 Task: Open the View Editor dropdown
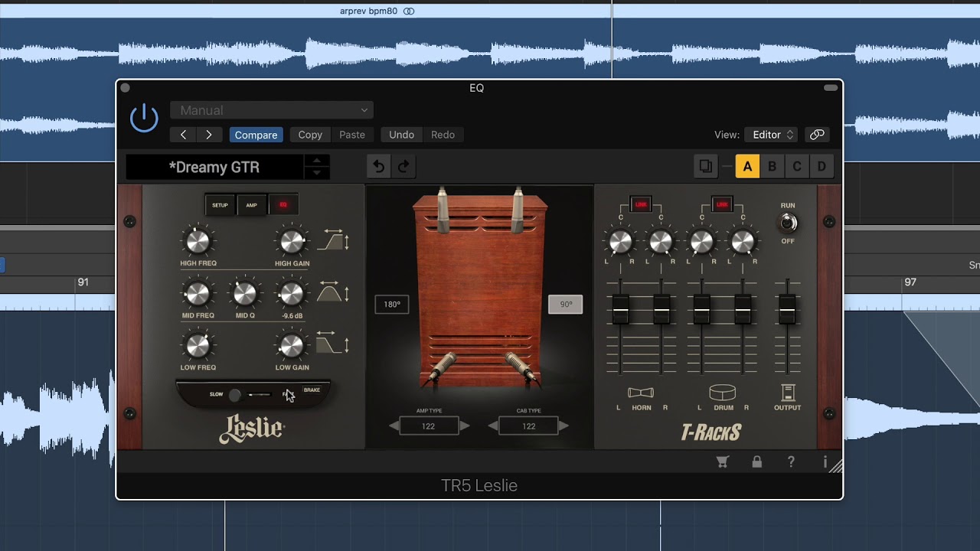(x=772, y=135)
